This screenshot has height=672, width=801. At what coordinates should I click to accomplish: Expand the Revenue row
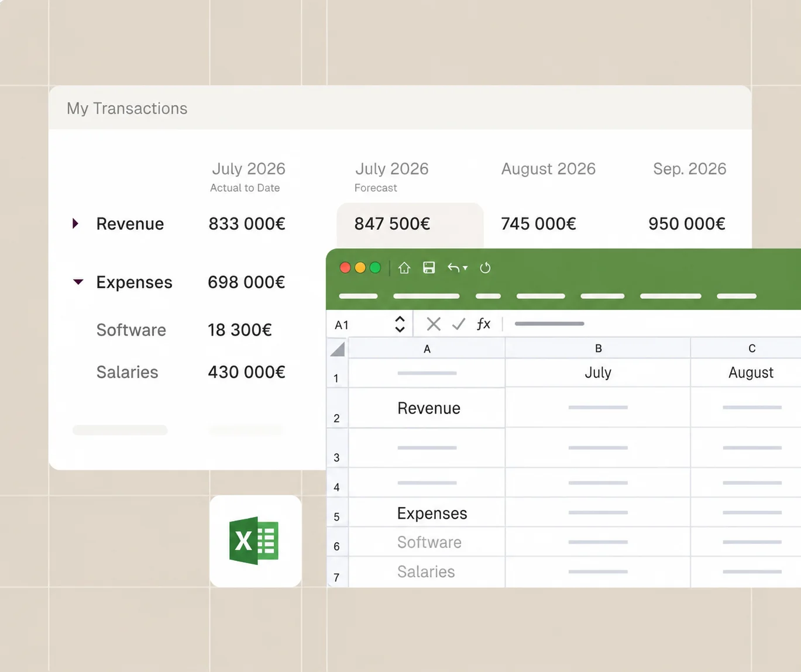75,223
